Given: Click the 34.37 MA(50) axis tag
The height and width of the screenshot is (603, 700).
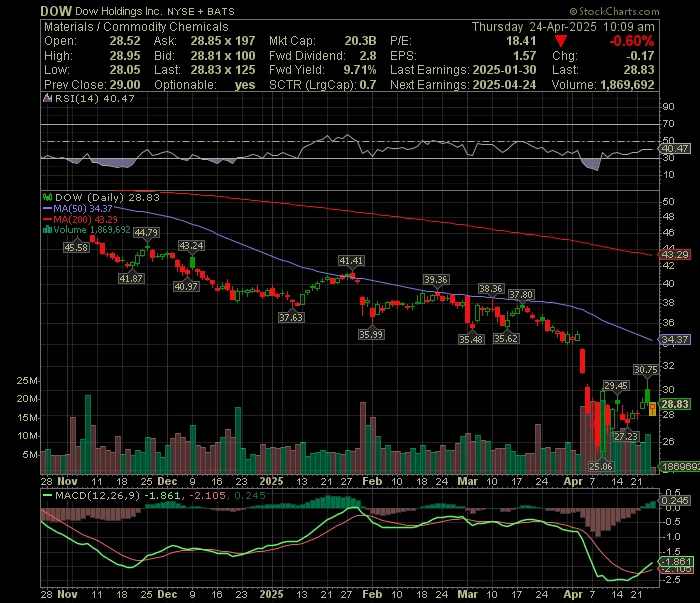Looking at the screenshot, I should pyautogui.click(x=675, y=339).
